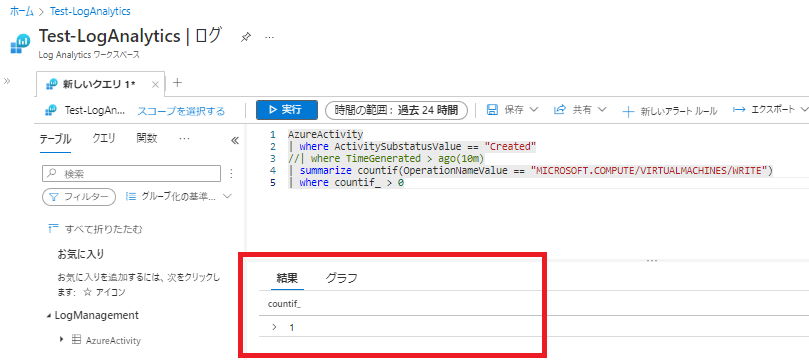This screenshot has height=360, width=809.
Task: Click the result cell value 1
Action: [x=292, y=328]
